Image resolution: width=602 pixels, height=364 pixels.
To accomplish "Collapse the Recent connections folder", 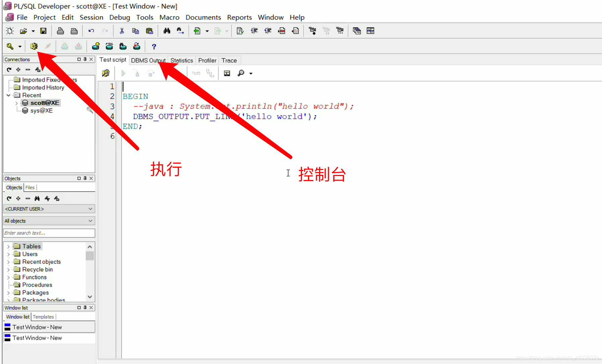I will [8, 95].
